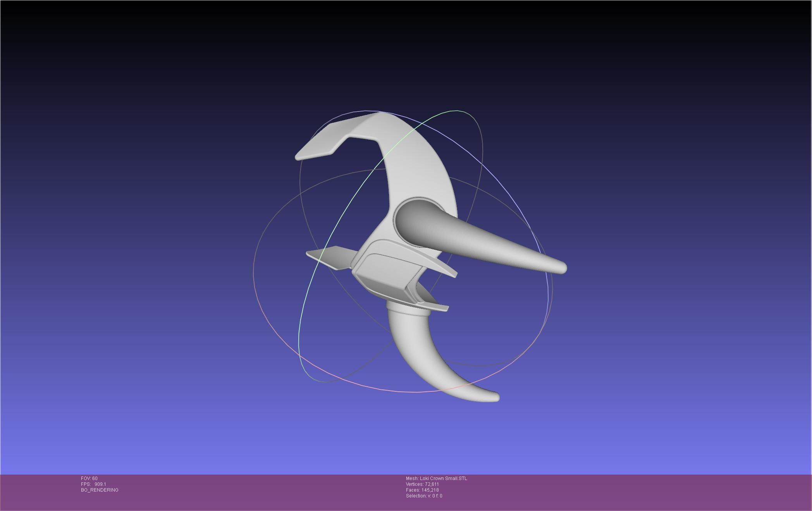The width and height of the screenshot is (812, 511).
Task: Click the Vertices count text
Action: click(x=422, y=484)
